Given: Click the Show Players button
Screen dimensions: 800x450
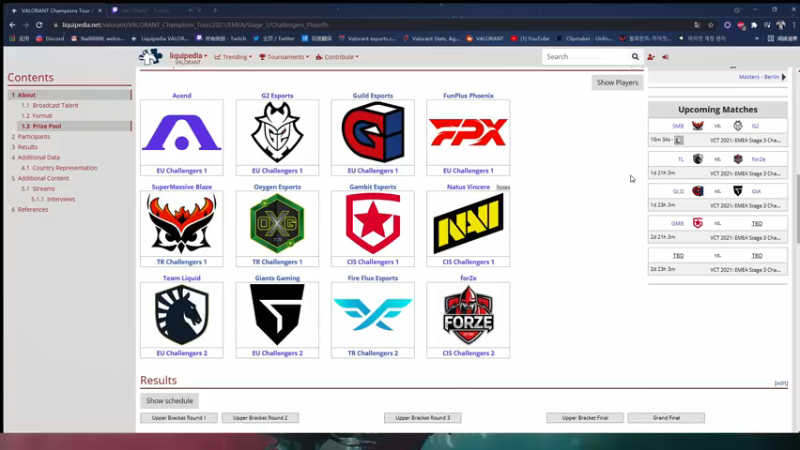Looking at the screenshot, I should tap(617, 83).
